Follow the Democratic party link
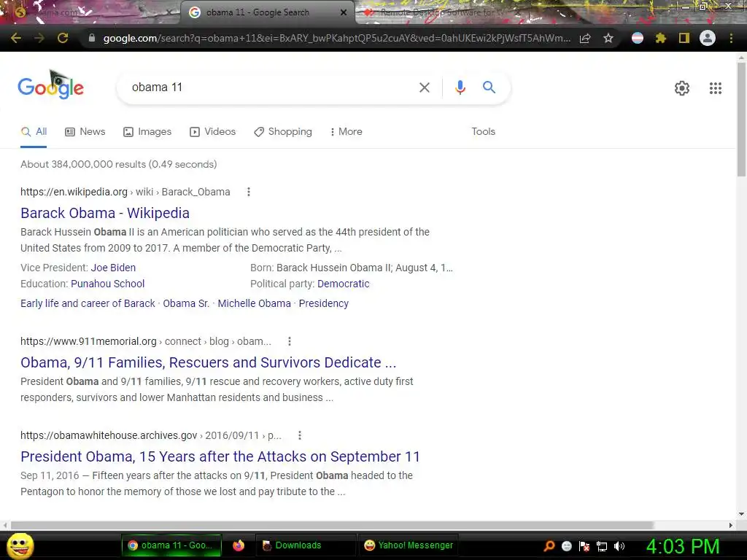 click(344, 284)
